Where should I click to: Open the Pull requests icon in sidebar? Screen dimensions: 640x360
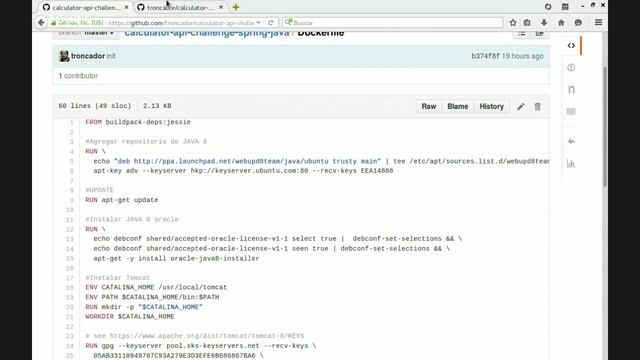571,89
